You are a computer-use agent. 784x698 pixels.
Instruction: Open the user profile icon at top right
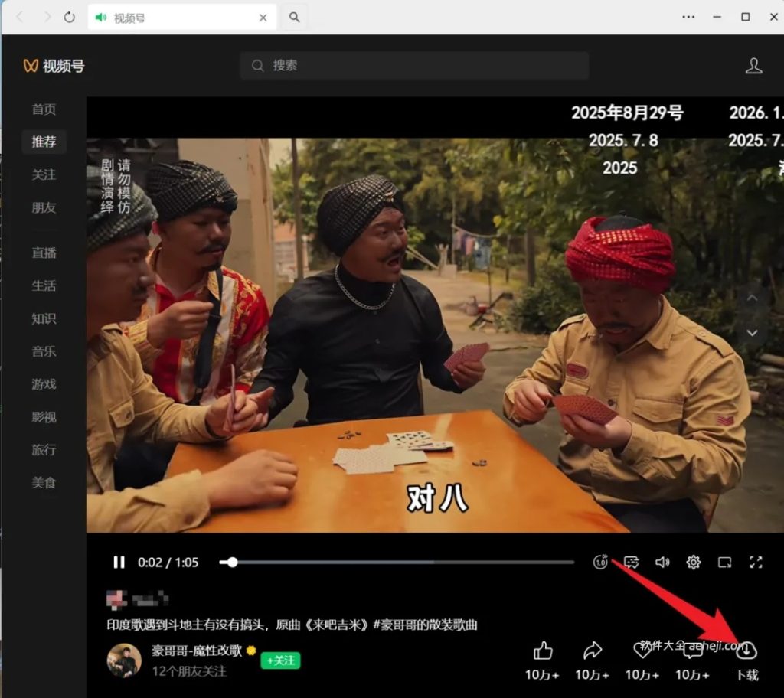(755, 67)
